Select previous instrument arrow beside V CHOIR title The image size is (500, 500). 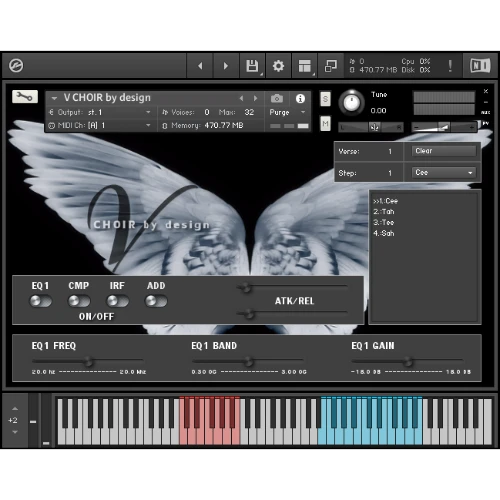(x=241, y=98)
